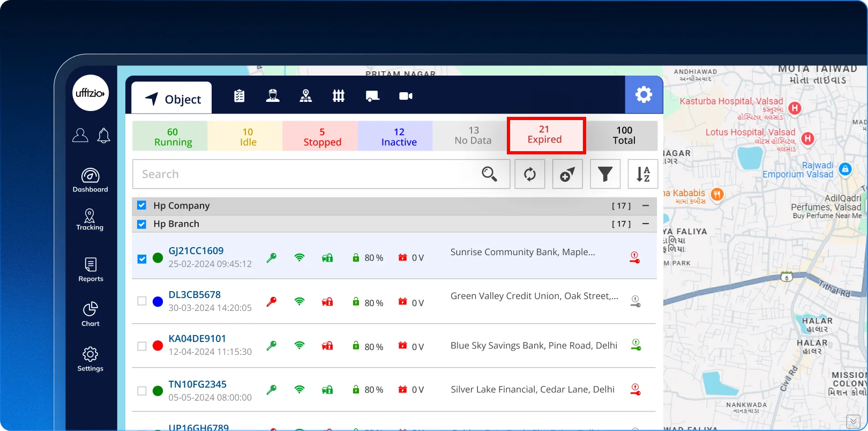This screenshot has height=431, width=868.
Task: Filter by 5 Stopped status
Action: coord(320,136)
